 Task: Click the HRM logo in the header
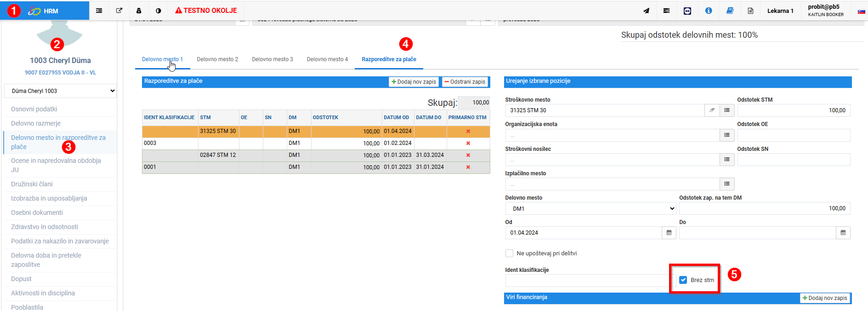43,11
